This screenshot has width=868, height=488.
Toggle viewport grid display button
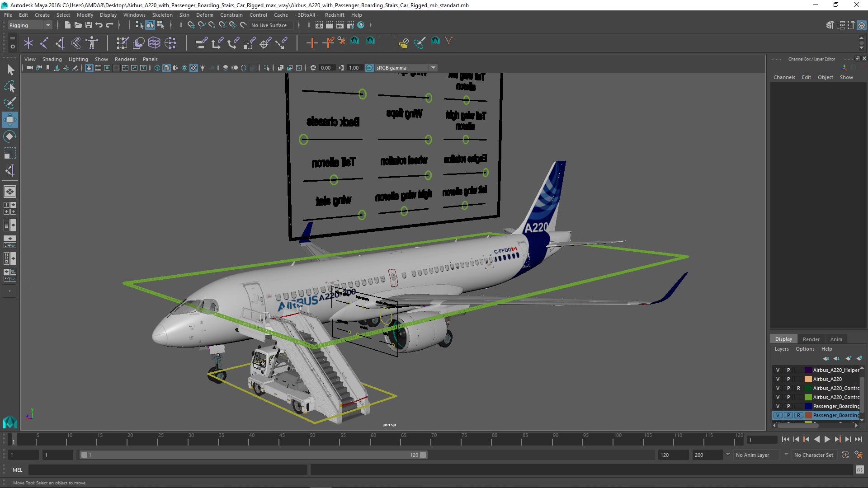point(89,68)
